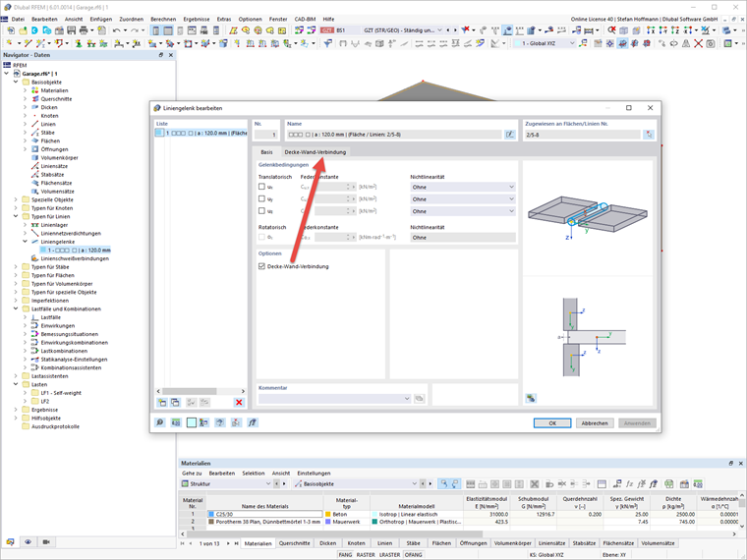Click the color swatch in dialog footer
747x560 pixels.
pyautogui.click(x=191, y=422)
